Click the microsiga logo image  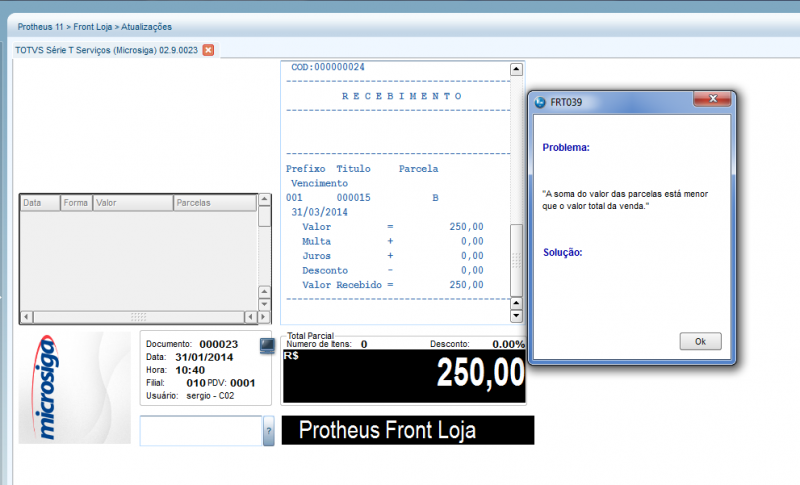coord(74,388)
